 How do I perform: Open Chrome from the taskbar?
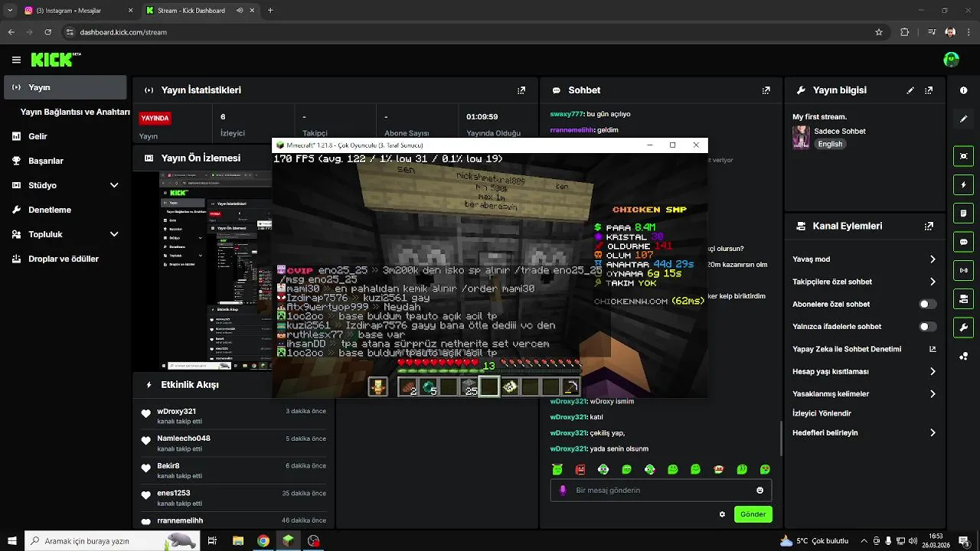point(263,541)
